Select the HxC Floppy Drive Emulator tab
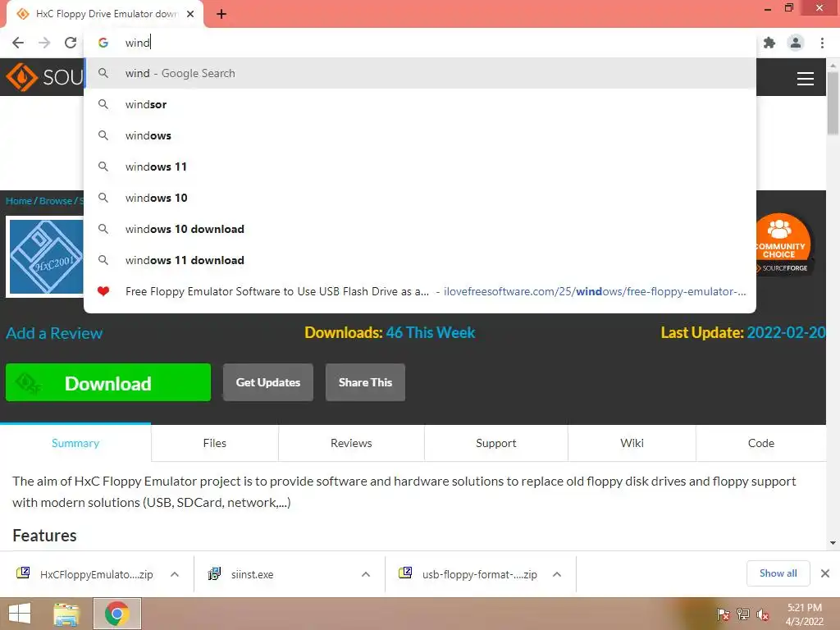This screenshot has width=840, height=630. coord(105,14)
